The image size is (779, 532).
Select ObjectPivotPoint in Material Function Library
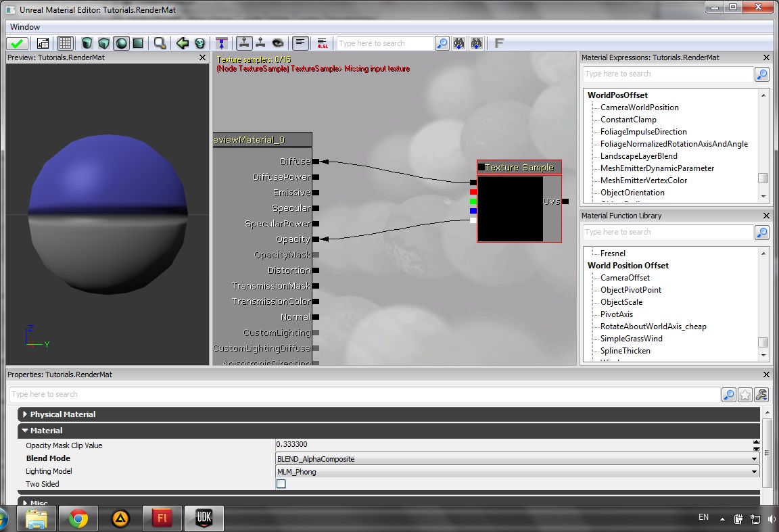630,290
